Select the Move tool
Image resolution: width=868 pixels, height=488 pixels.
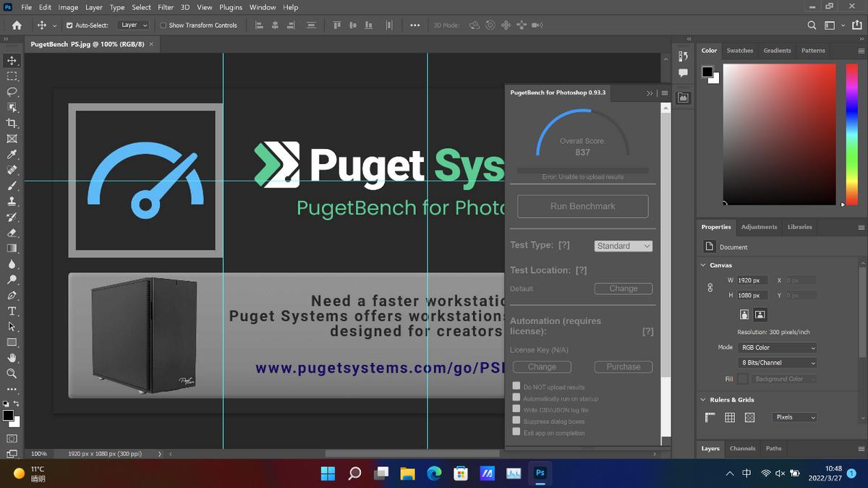pos(12,61)
